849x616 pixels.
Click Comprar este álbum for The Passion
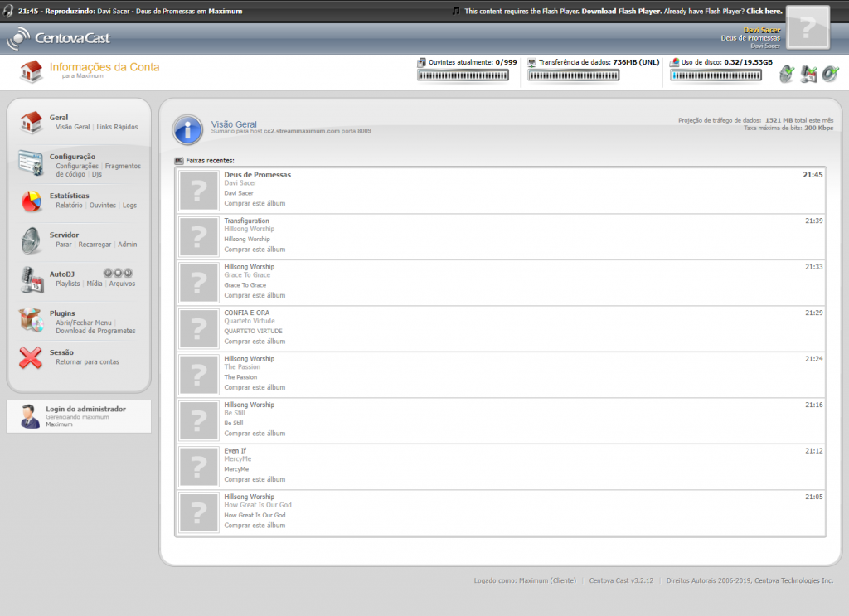[255, 387]
